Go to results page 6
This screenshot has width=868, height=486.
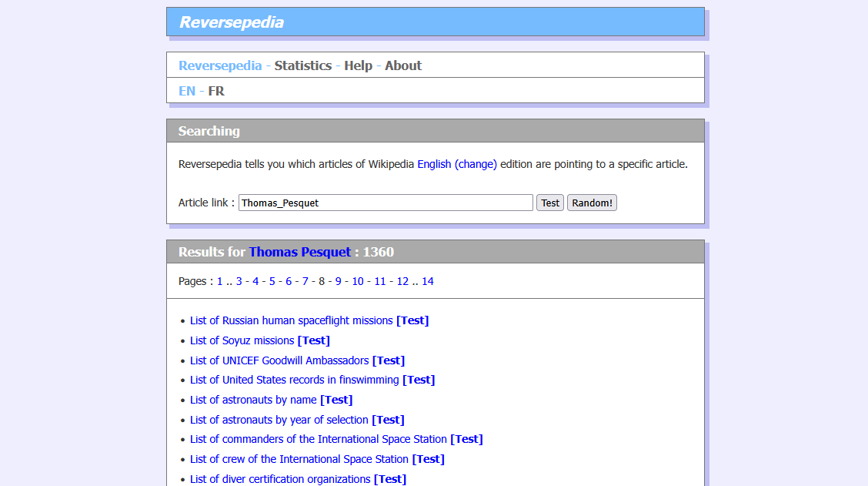289,282
